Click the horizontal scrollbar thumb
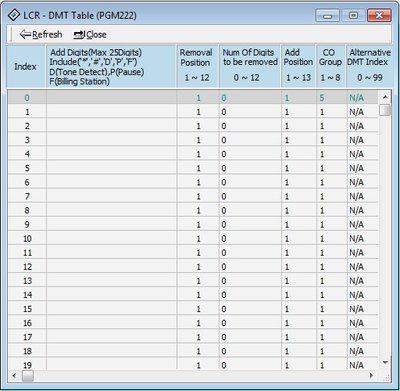The width and height of the screenshot is (400, 391). [28, 376]
